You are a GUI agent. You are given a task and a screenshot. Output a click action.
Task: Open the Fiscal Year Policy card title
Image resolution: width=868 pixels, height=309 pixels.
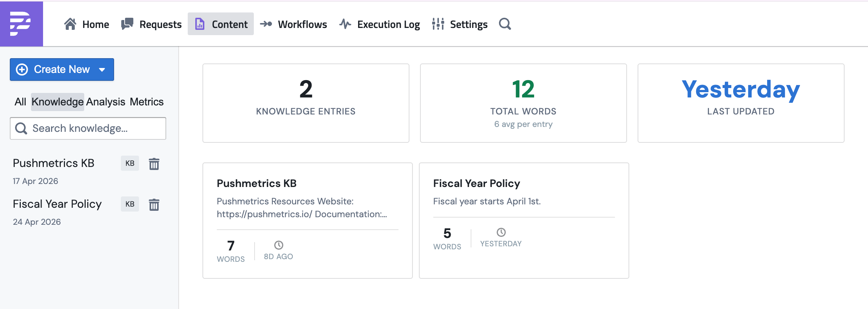477,184
